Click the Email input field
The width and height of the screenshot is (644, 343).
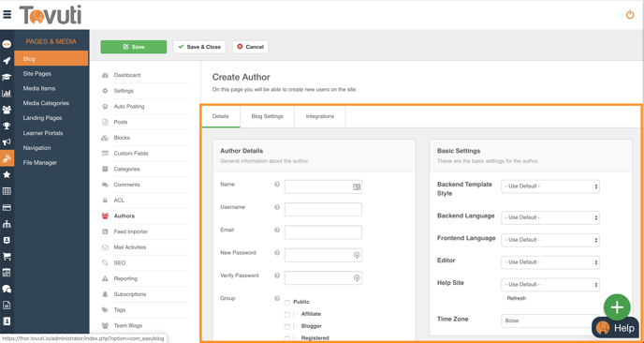click(x=323, y=232)
